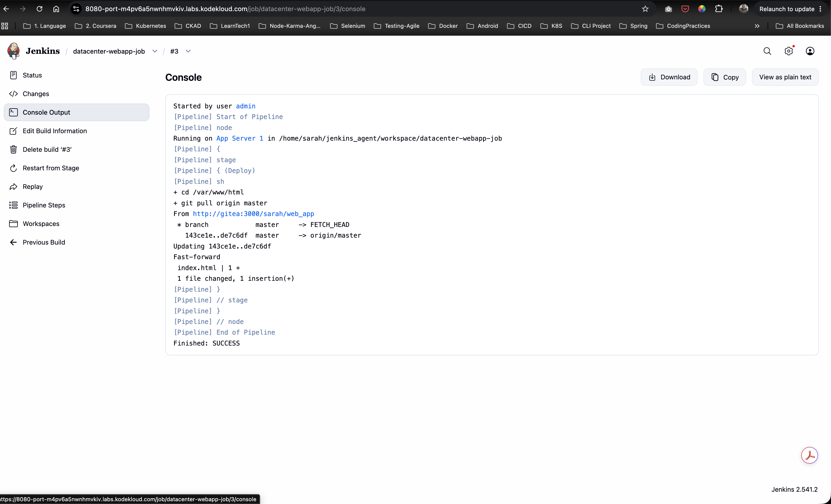Screen dimensions: 831x504
Task: Open the App Server 1 link
Action: [240, 138]
